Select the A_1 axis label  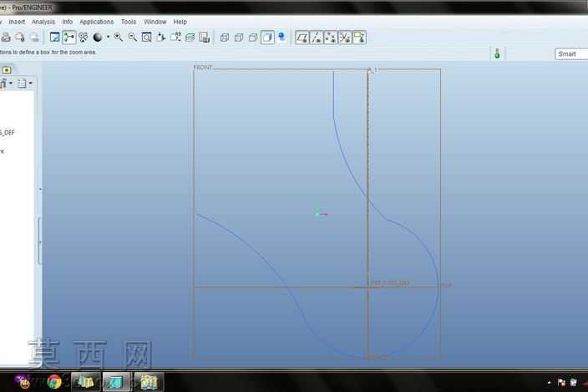[373, 69]
